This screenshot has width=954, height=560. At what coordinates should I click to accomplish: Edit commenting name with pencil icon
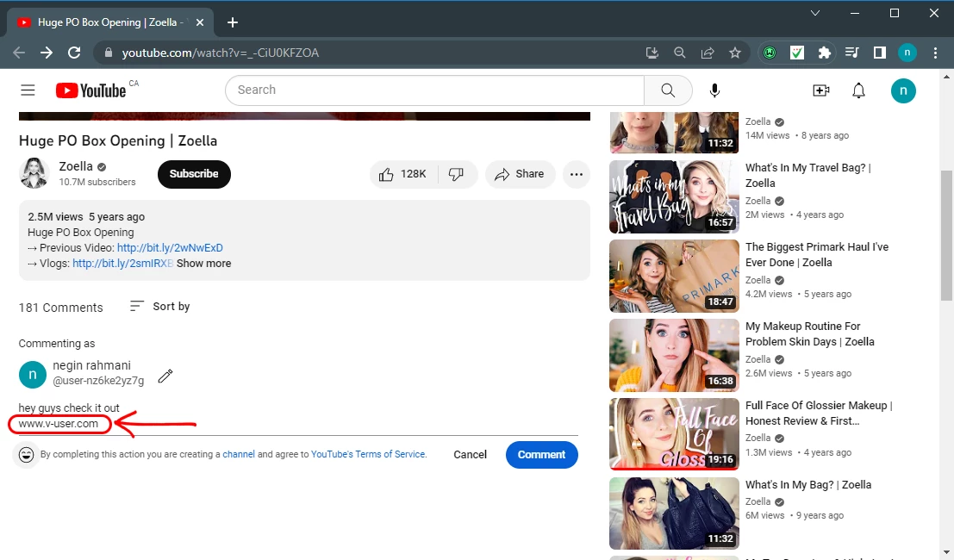[165, 376]
